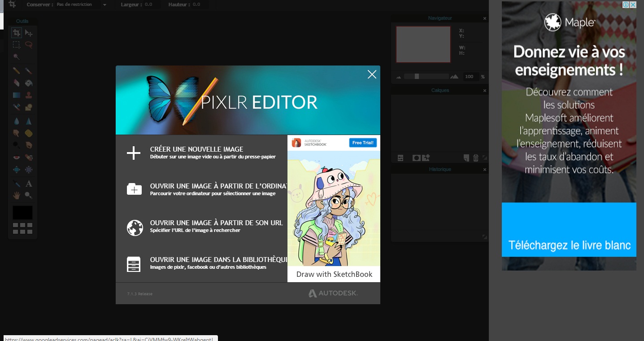Close the Calques panel
The width and height of the screenshot is (644, 341).
click(x=485, y=91)
